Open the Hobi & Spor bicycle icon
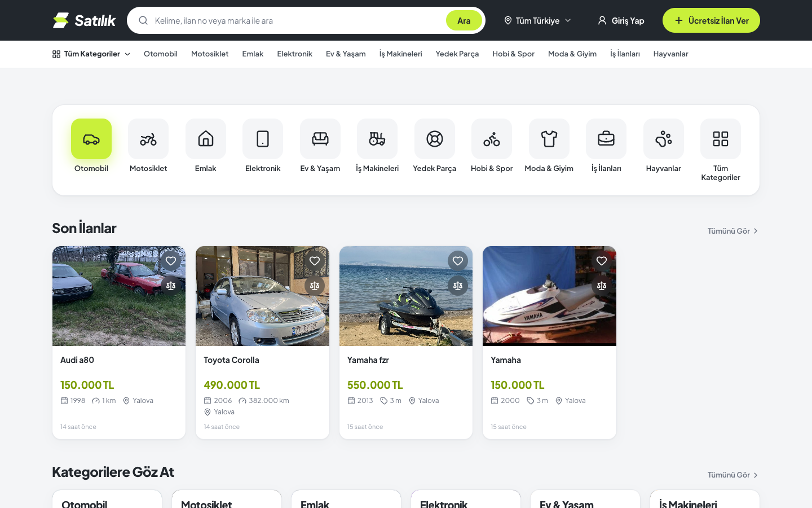Viewport: 812px width, 508px height. point(492,139)
